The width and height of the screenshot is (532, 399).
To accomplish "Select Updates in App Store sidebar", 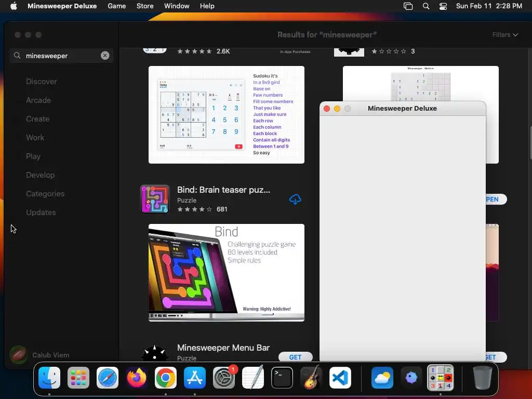I will coord(41,212).
